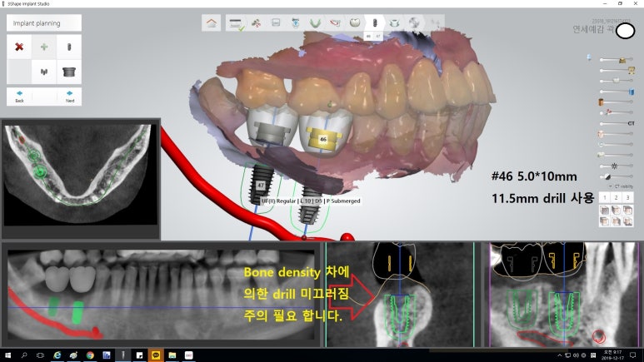Viewport: 644px width, 362px height.
Task: Open the crown design workflow step
Action: 355,23
